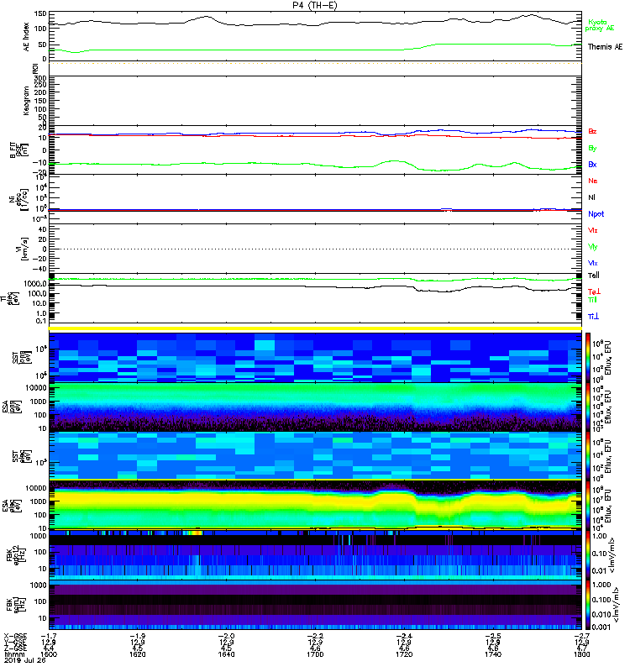The height and width of the screenshot is (672, 630).
Task: Click the Ni [1/cc] density axis label
Action: (18, 199)
